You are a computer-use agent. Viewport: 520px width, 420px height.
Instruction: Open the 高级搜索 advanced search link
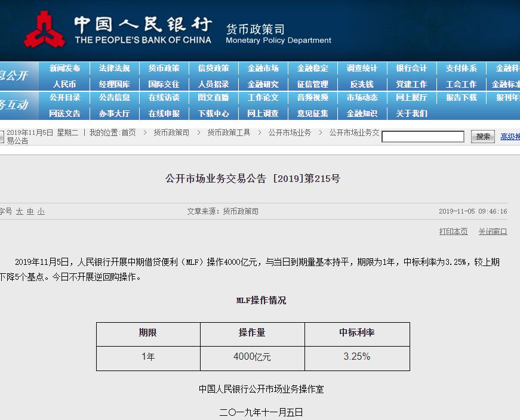510,137
